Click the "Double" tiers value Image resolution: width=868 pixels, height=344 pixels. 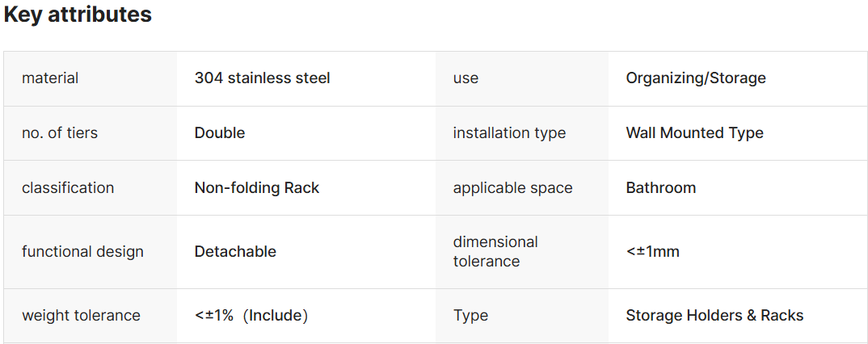point(220,133)
